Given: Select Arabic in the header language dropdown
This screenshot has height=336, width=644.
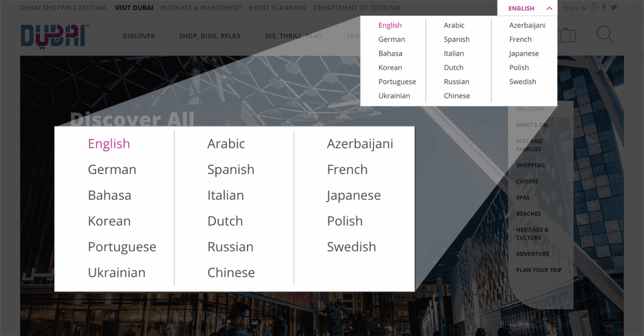Looking at the screenshot, I should [454, 25].
